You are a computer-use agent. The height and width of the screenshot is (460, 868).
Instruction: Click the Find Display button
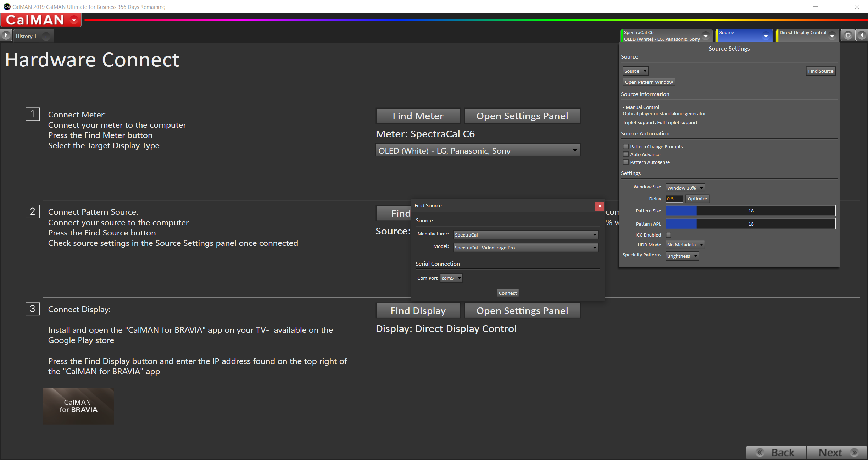[x=418, y=311]
